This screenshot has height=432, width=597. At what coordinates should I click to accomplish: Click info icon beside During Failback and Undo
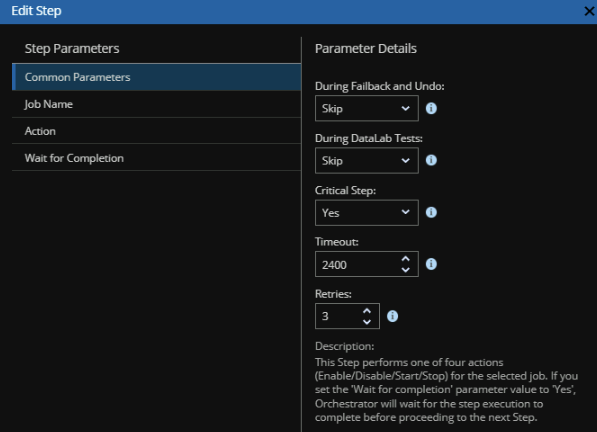[431, 108]
